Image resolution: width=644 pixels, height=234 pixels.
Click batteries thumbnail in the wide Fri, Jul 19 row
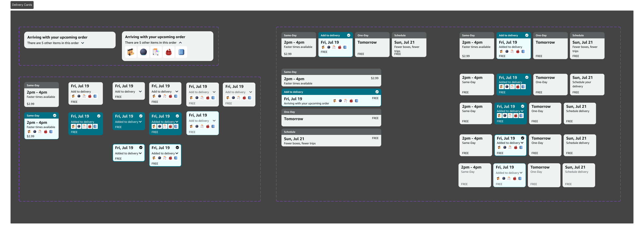click(x=335, y=101)
